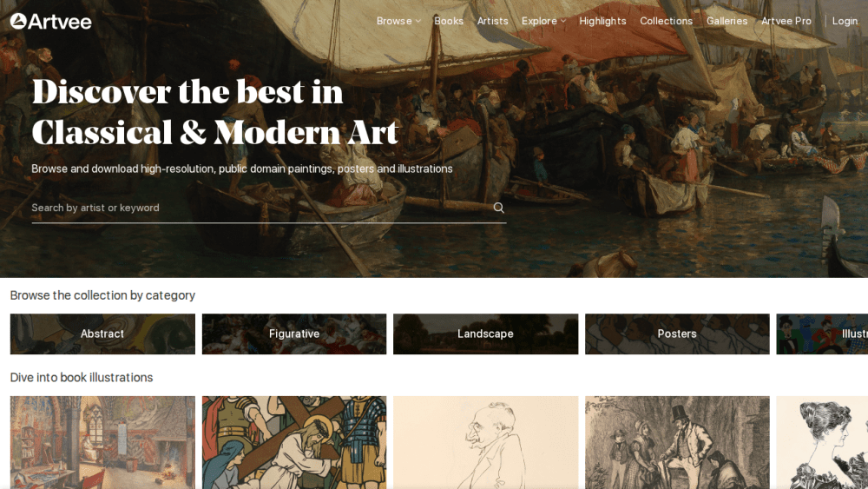Image resolution: width=868 pixels, height=489 pixels.
Task: Open the partially visible Illustration category tile
Action: (822, 334)
